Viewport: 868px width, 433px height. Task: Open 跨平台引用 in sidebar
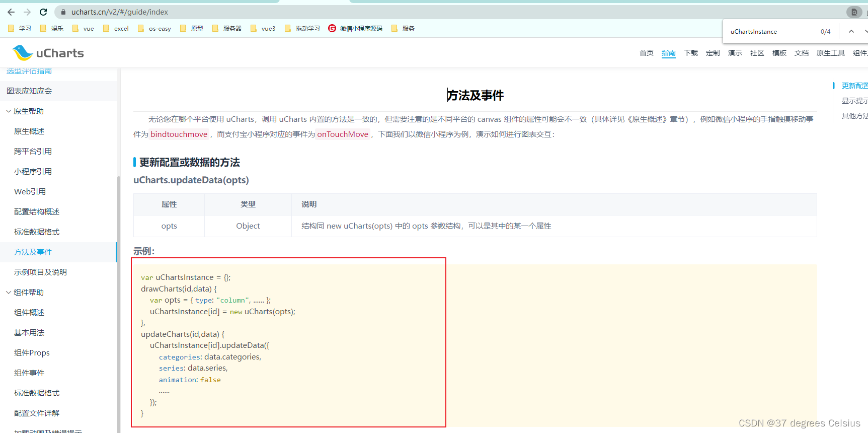click(x=33, y=151)
